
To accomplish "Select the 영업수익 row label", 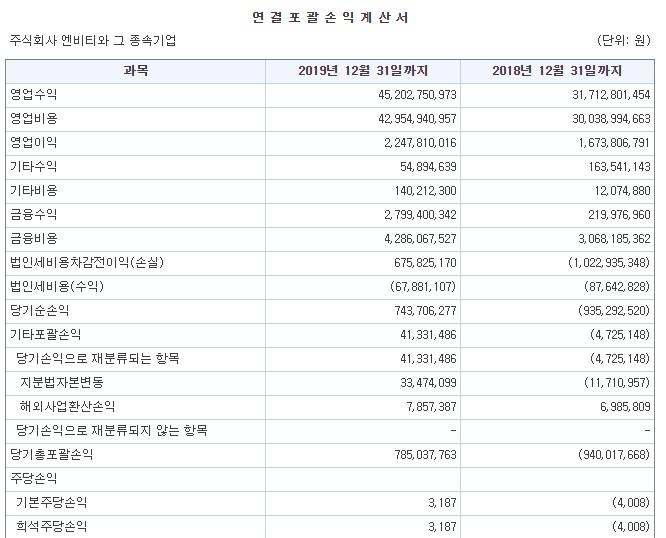I will tap(34, 94).
